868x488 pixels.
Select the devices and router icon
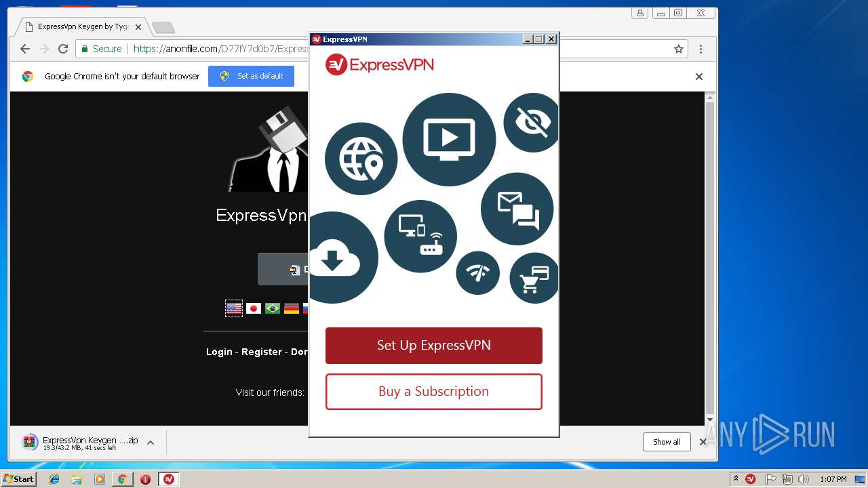tap(420, 237)
